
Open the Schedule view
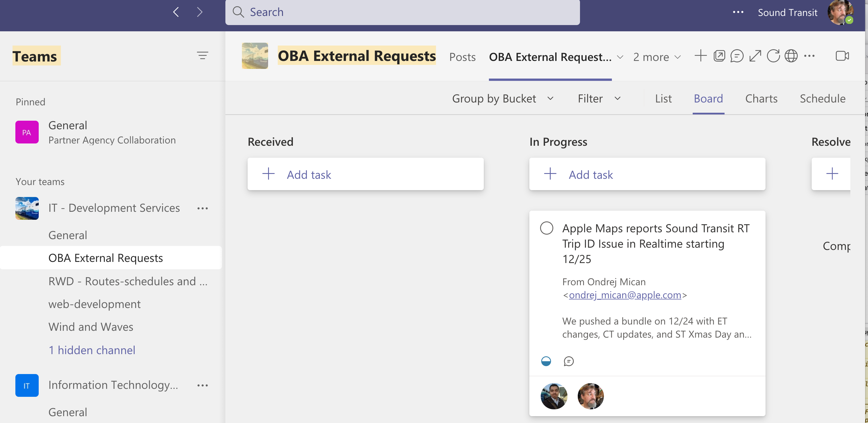point(822,98)
